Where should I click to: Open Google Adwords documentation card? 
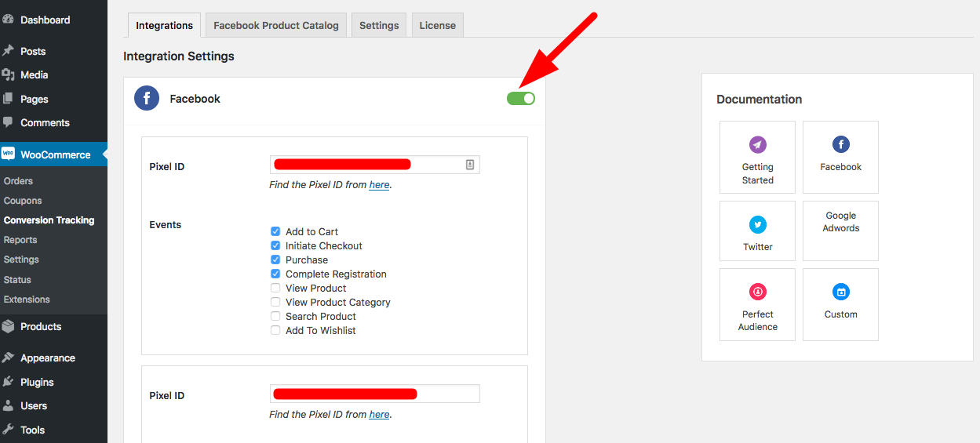pyautogui.click(x=840, y=231)
